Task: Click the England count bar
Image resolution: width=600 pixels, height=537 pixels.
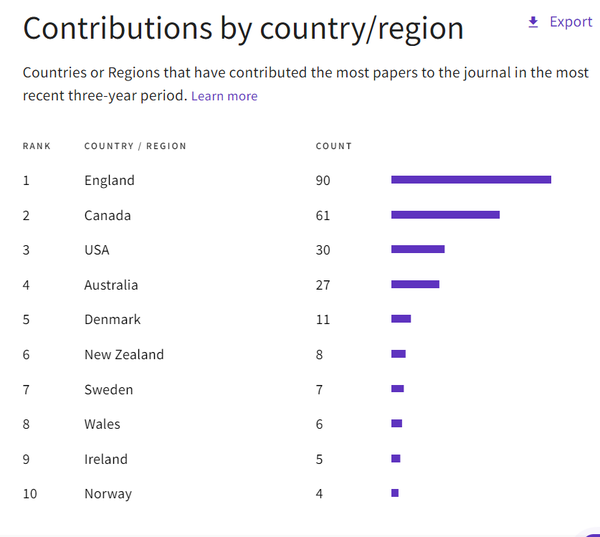Action: 471,180
